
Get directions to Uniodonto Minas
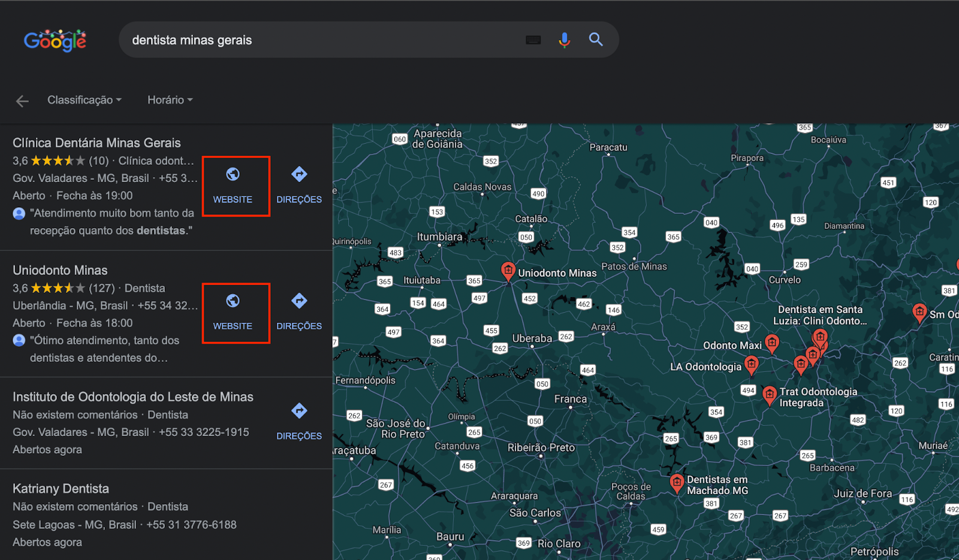pos(299,313)
